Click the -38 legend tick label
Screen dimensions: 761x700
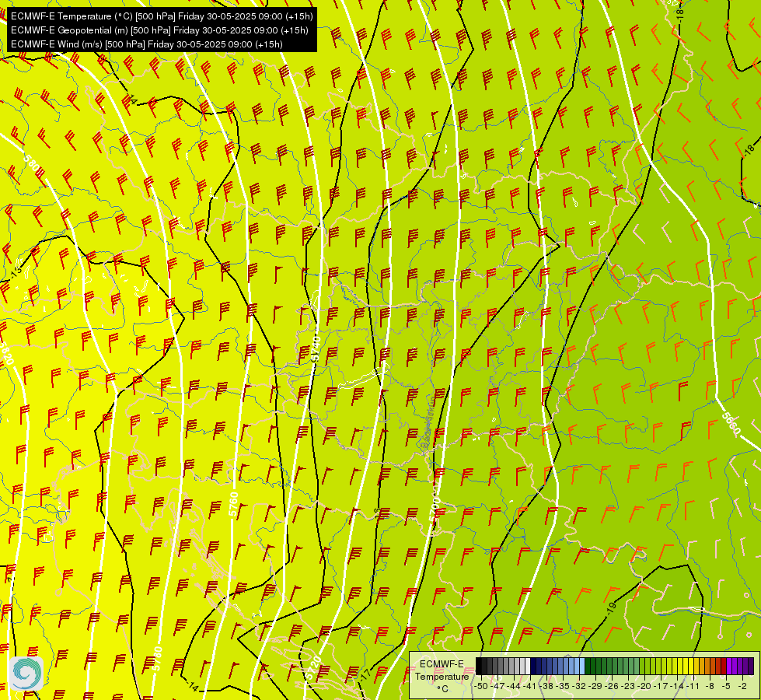click(x=546, y=687)
